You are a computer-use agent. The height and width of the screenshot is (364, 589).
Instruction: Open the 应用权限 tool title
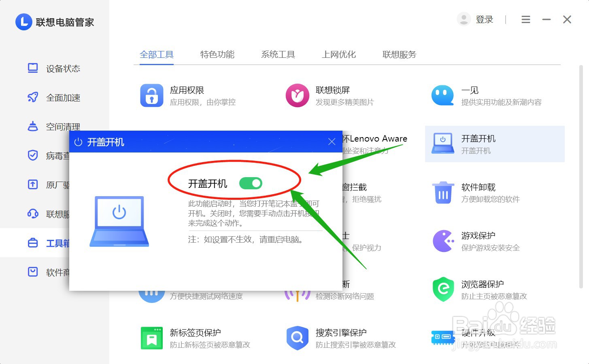click(187, 90)
